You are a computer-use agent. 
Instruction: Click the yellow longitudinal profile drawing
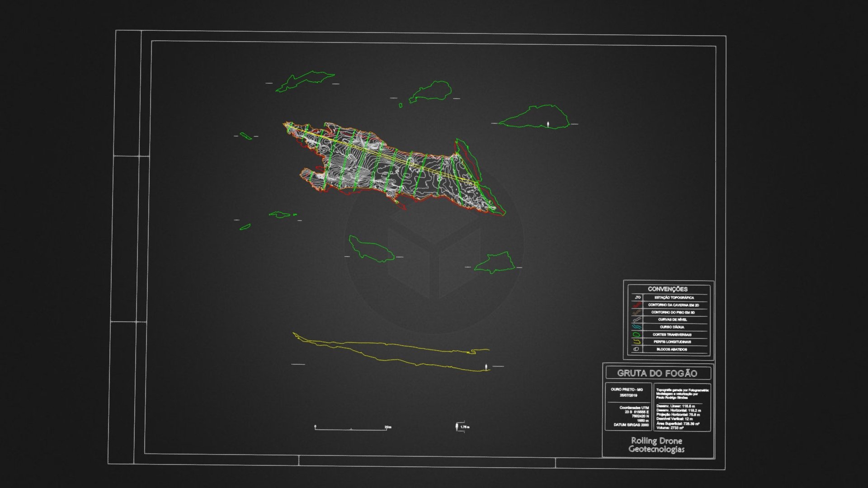pos(391,352)
